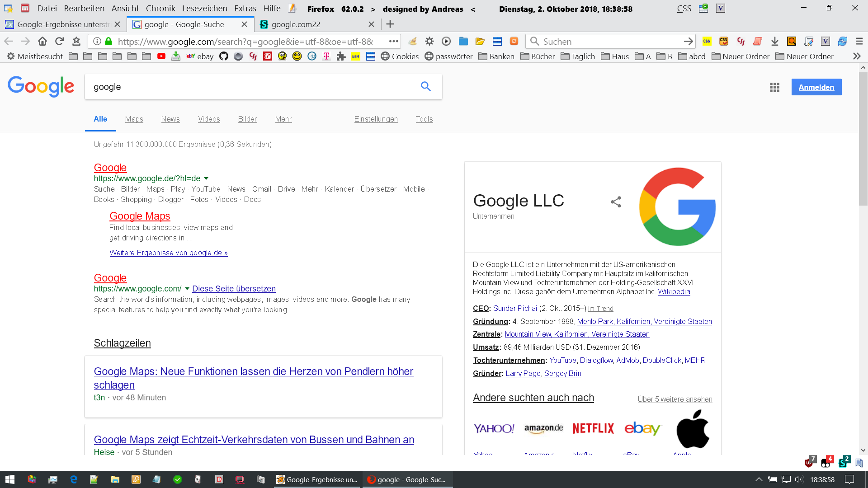
Task: Click the site info lock icon
Action: pos(108,42)
